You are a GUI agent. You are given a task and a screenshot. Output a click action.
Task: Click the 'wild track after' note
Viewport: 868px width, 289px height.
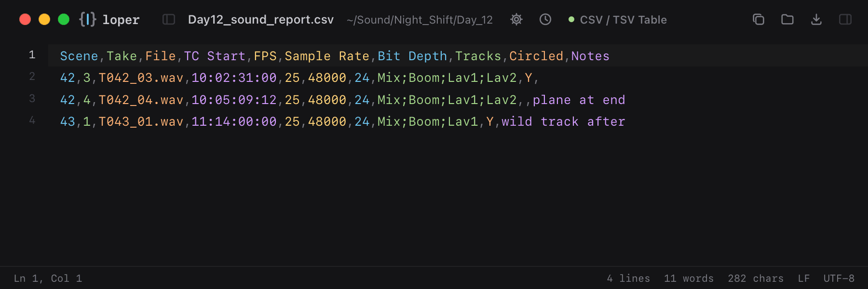(x=564, y=121)
